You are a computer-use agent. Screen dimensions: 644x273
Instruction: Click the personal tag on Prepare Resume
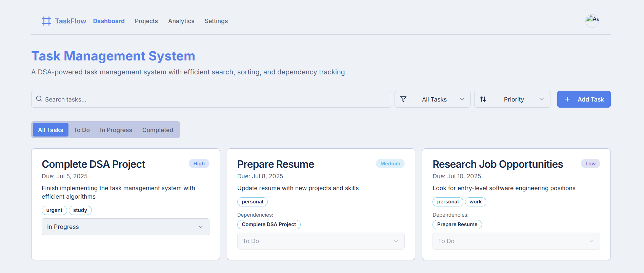253,202
